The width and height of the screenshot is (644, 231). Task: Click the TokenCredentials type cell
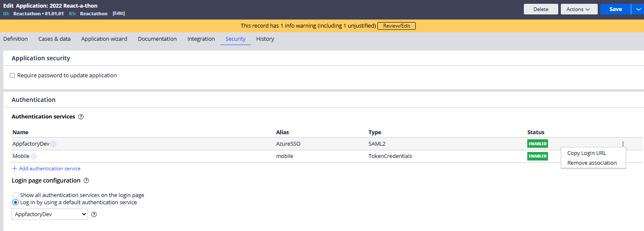[390, 156]
